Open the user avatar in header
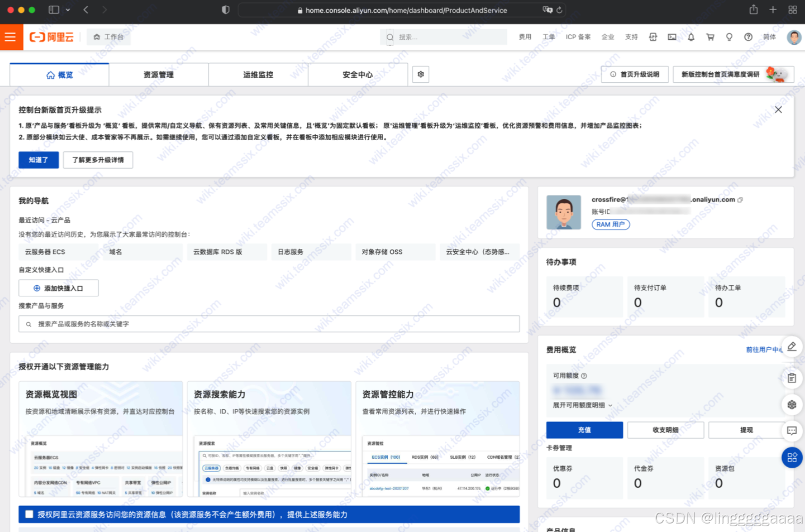Screen dimensions: 805x532 794,37
